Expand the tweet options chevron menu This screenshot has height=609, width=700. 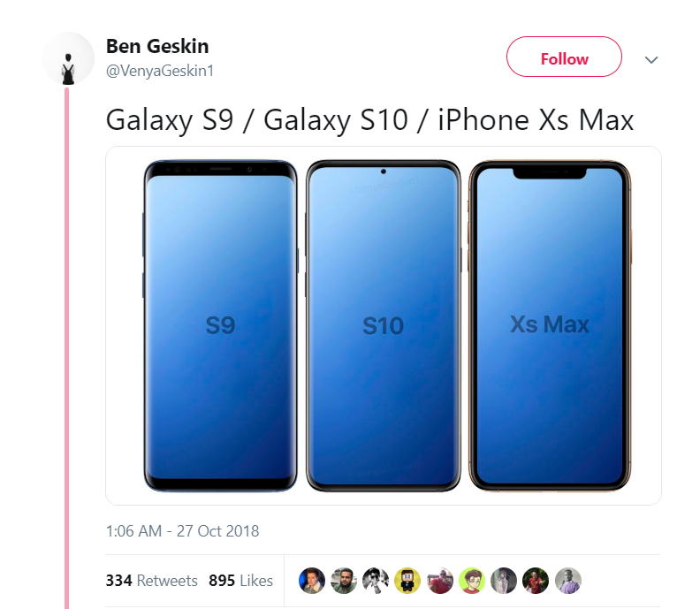[x=652, y=59]
